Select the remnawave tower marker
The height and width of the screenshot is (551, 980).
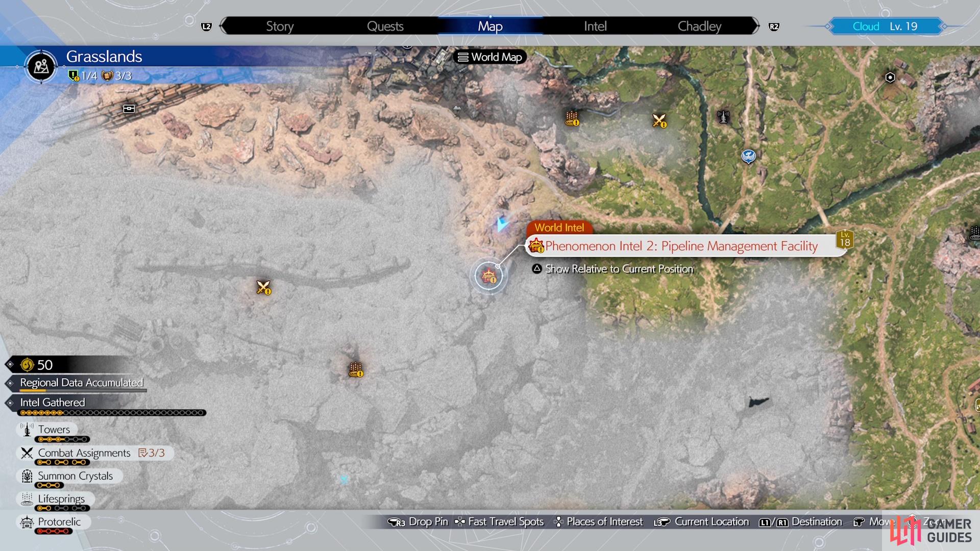[x=723, y=117]
